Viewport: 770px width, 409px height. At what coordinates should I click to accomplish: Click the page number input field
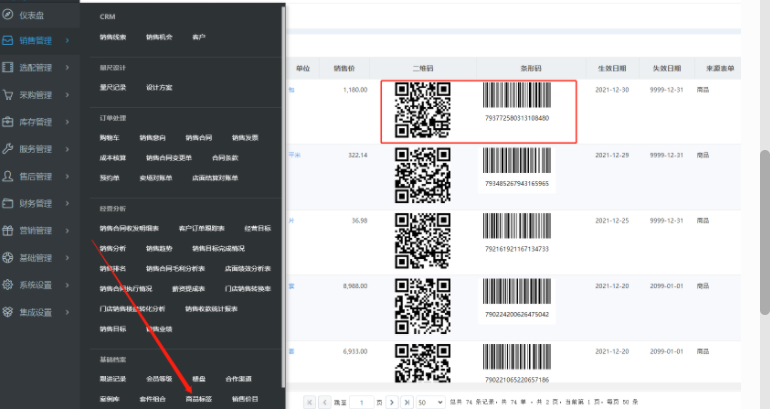[362, 402]
